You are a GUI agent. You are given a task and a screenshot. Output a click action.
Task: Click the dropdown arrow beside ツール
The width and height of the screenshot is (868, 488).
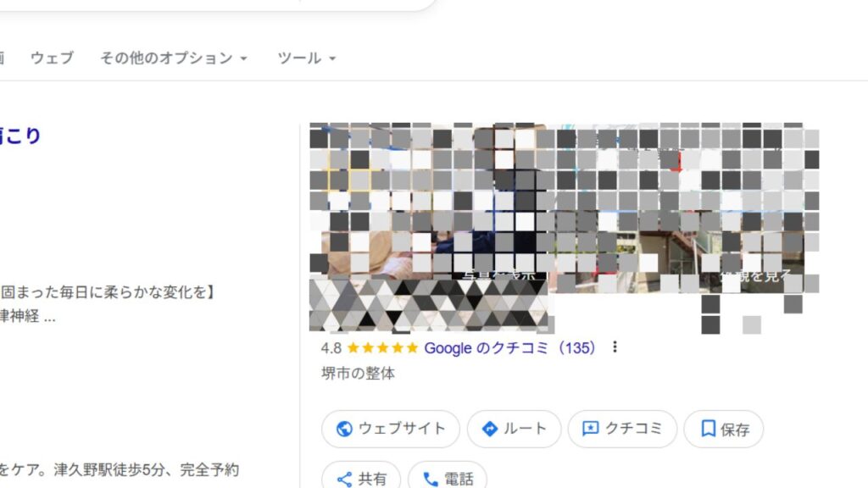(332, 58)
